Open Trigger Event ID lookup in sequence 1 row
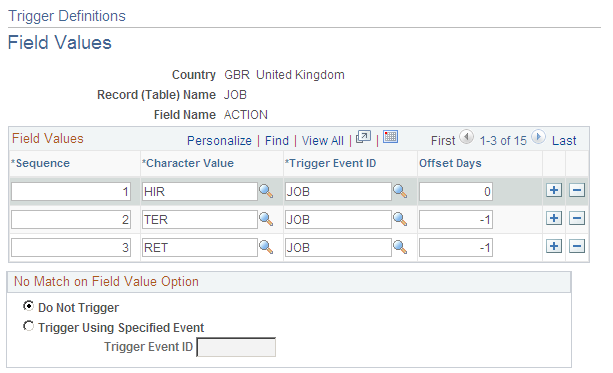This screenshot has height=373, width=613. coord(400,191)
